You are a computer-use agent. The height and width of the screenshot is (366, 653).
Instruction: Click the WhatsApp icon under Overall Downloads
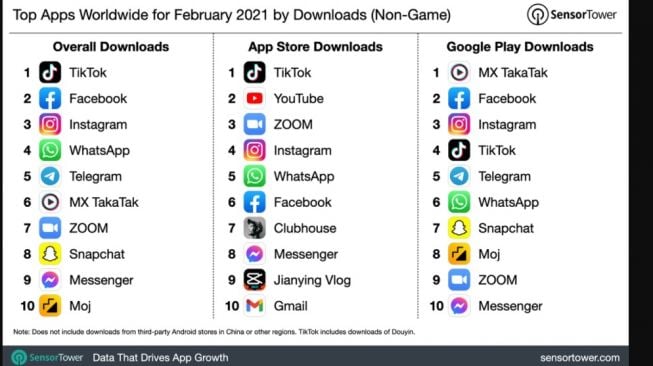(x=50, y=150)
